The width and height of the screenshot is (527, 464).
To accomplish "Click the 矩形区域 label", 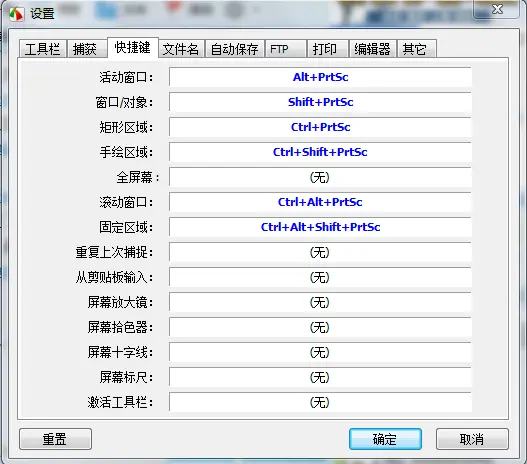I will [126, 127].
